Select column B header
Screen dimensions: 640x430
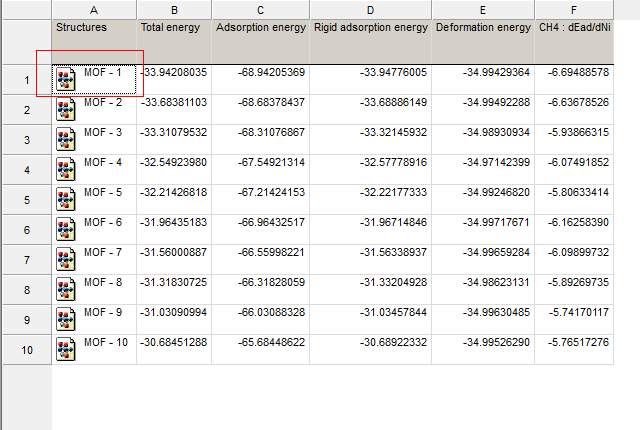tap(174, 10)
